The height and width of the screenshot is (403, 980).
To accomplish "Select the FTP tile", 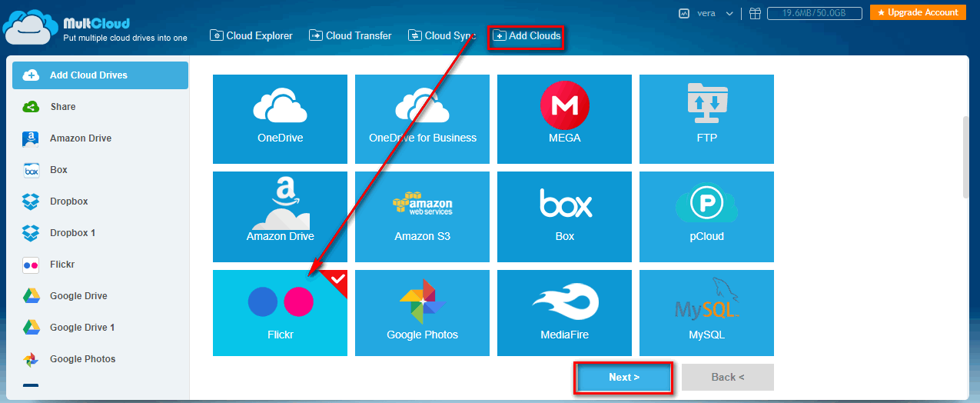I will coord(706,119).
